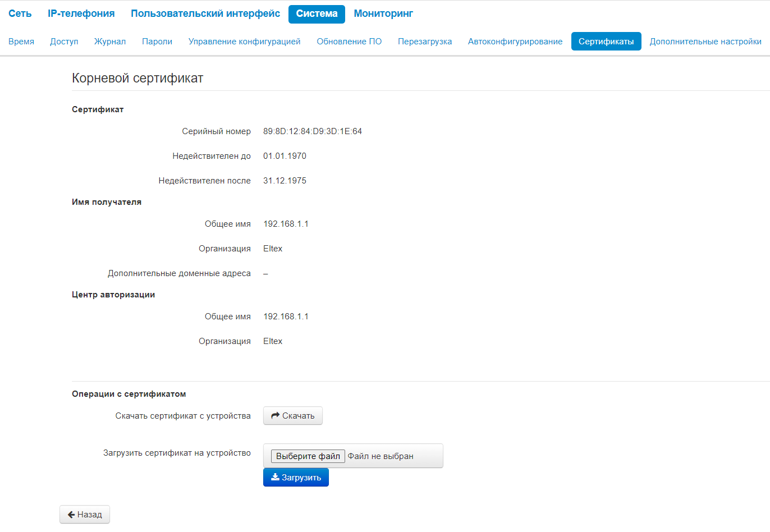Viewport: 770px width, 532px height.
Task: Click the date 01.01.1970
Action: [285, 156]
